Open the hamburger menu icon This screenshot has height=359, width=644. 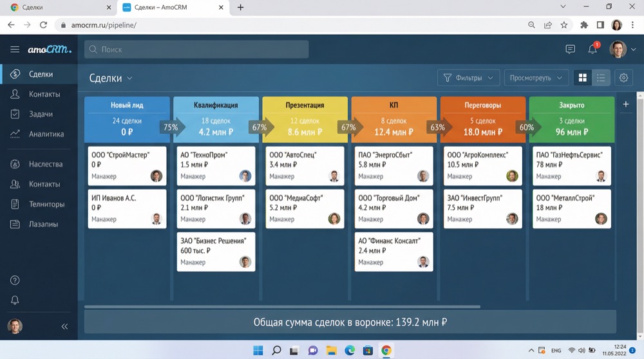pyautogui.click(x=15, y=50)
